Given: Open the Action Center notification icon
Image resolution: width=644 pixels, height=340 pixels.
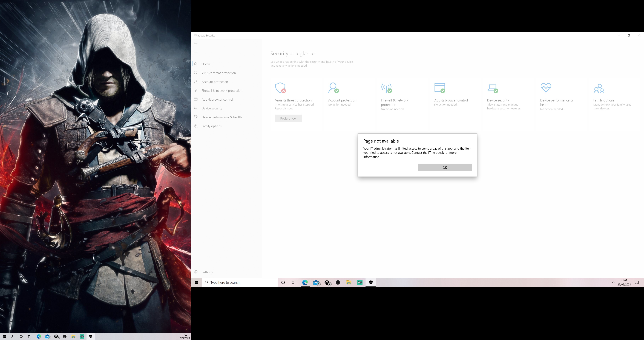Looking at the screenshot, I should [637, 282].
